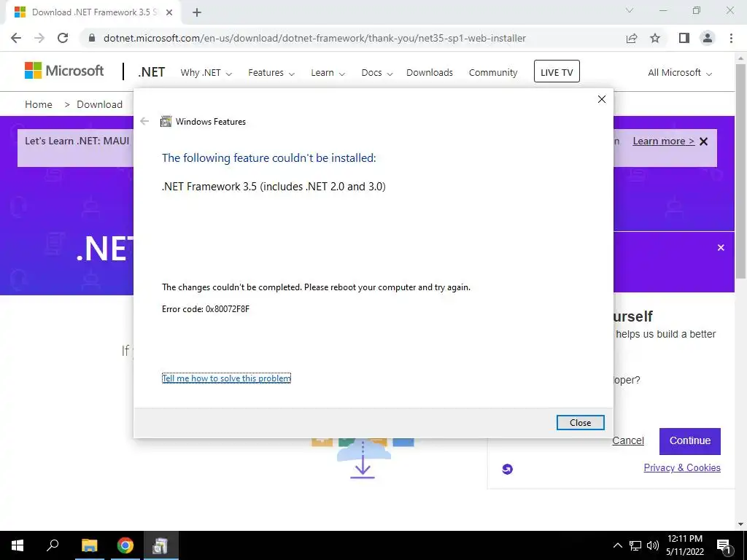This screenshot has height=560, width=747.
Task: Close the purple survey panel X
Action: click(x=721, y=248)
